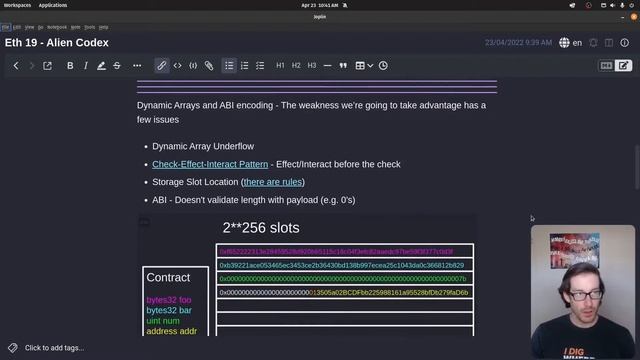Open system volume control
Viewport: 640px width, 360px height.
[612, 5]
